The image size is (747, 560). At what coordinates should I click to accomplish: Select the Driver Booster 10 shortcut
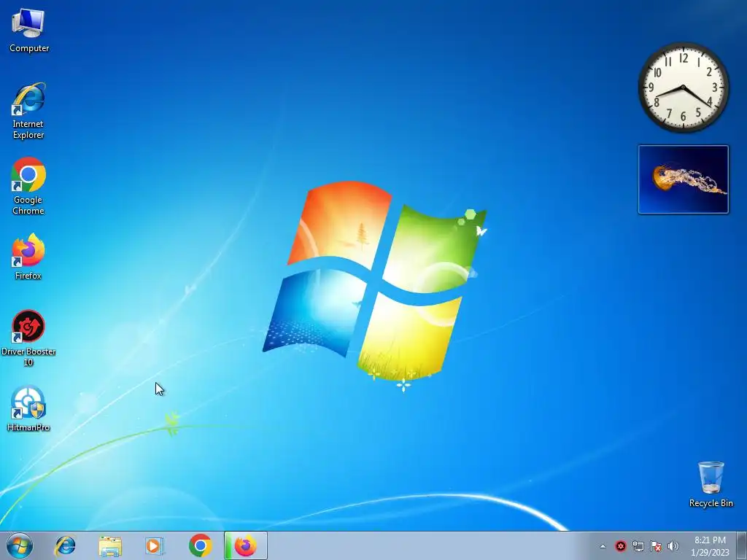tap(28, 338)
